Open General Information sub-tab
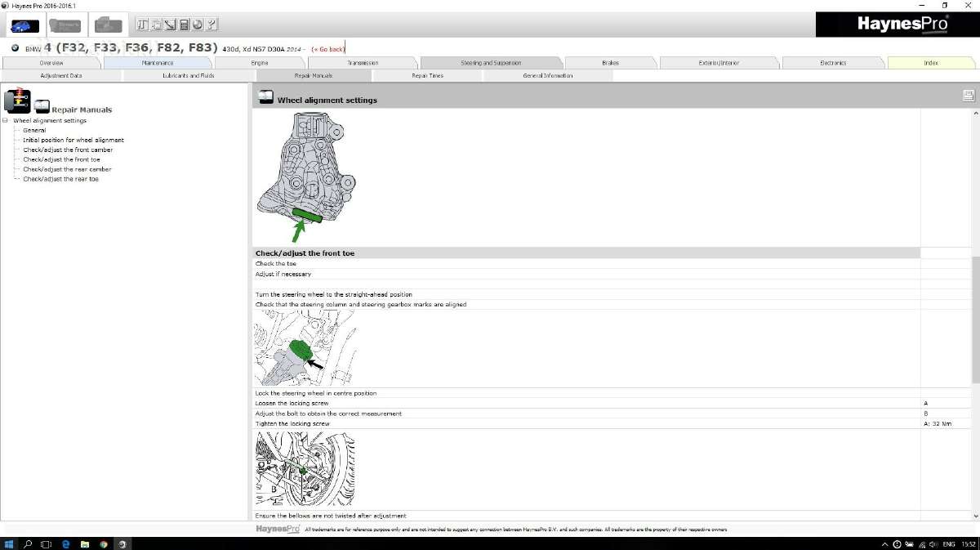Viewport: 980px width, 550px height. (548, 75)
